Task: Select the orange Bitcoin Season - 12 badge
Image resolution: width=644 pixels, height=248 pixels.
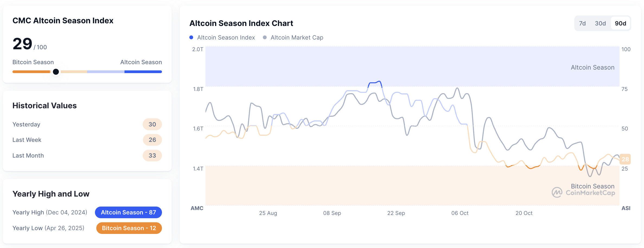Action: (x=129, y=228)
